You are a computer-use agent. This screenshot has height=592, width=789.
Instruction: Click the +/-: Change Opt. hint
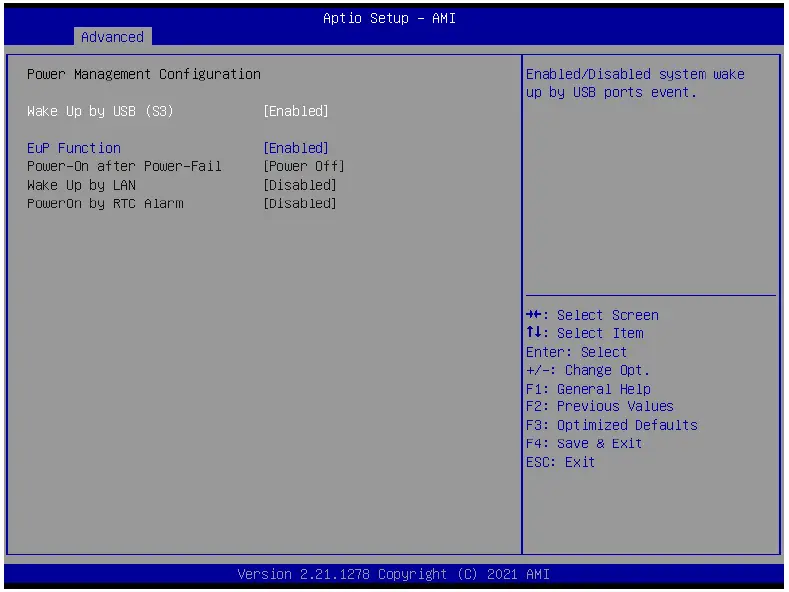coord(588,371)
